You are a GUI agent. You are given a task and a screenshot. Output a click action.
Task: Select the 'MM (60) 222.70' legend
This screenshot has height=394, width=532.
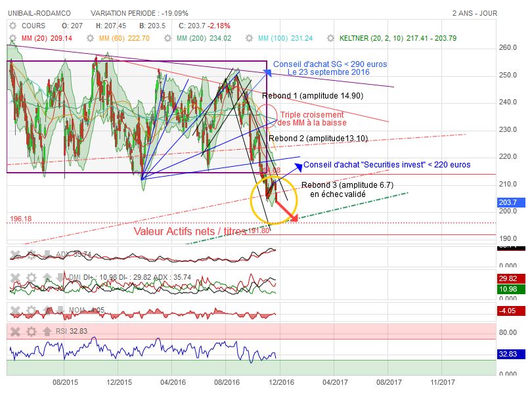tap(124, 38)
